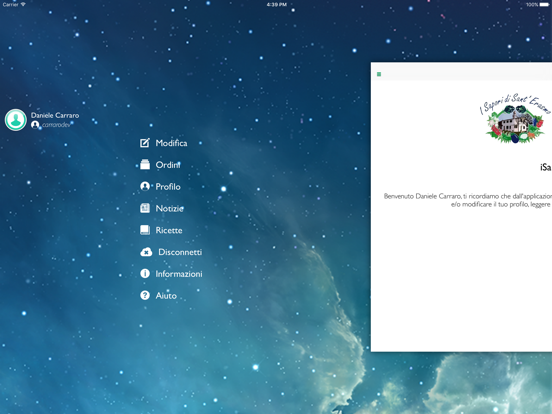The image size is (552, 414).
Task: Click the small user icon beside carrarodev
Action: tap(35, 125)
